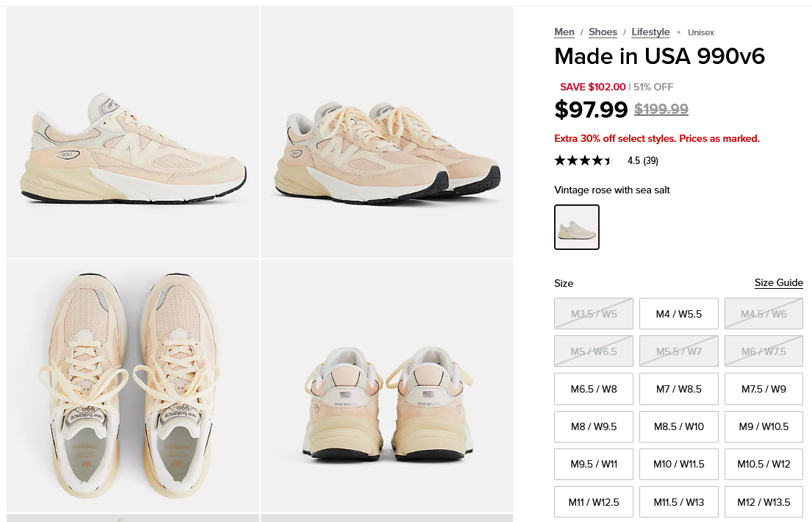
Task: View the rear heel shoe image
Action: (x=387, y=386)
